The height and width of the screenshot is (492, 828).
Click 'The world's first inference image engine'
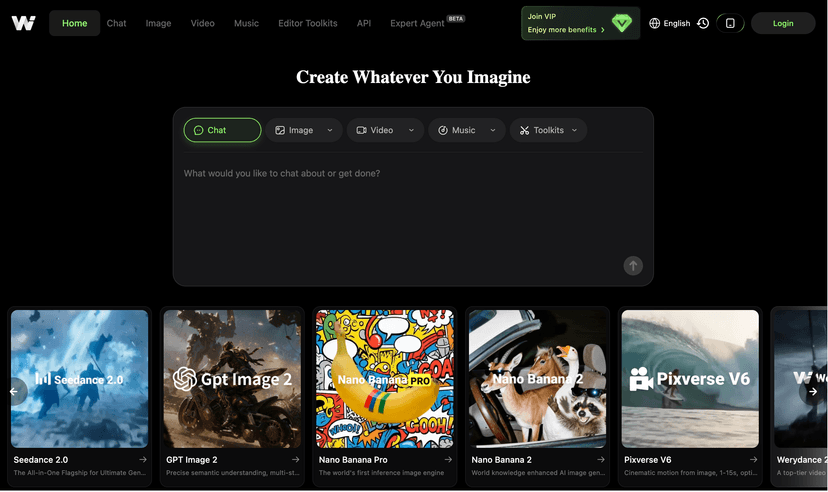click(x=381, y=473)
